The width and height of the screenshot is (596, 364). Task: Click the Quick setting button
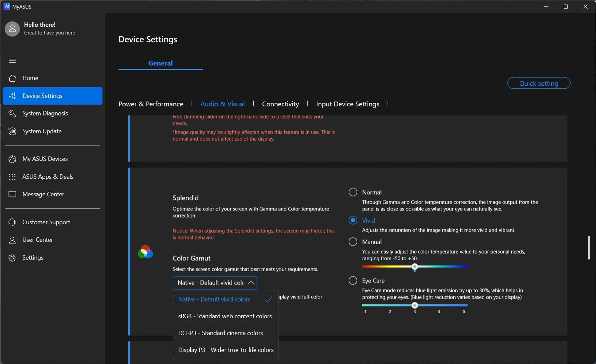(x=539, y=83)
